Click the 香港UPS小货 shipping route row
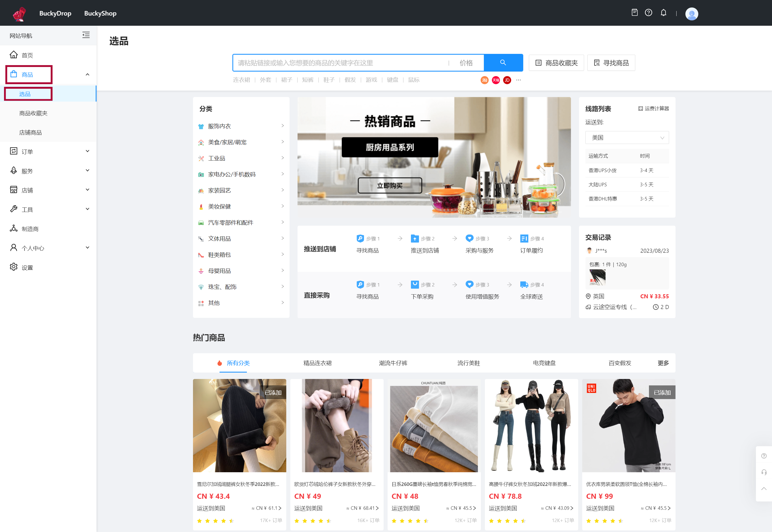Image resolution: width=772 pixels, height=532 pixels. (627, 170)
